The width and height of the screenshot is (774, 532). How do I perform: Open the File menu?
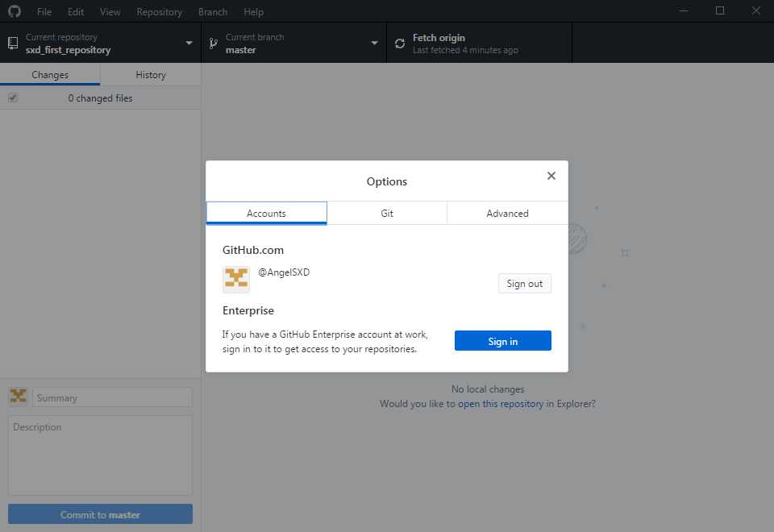(x=44, y=11)
